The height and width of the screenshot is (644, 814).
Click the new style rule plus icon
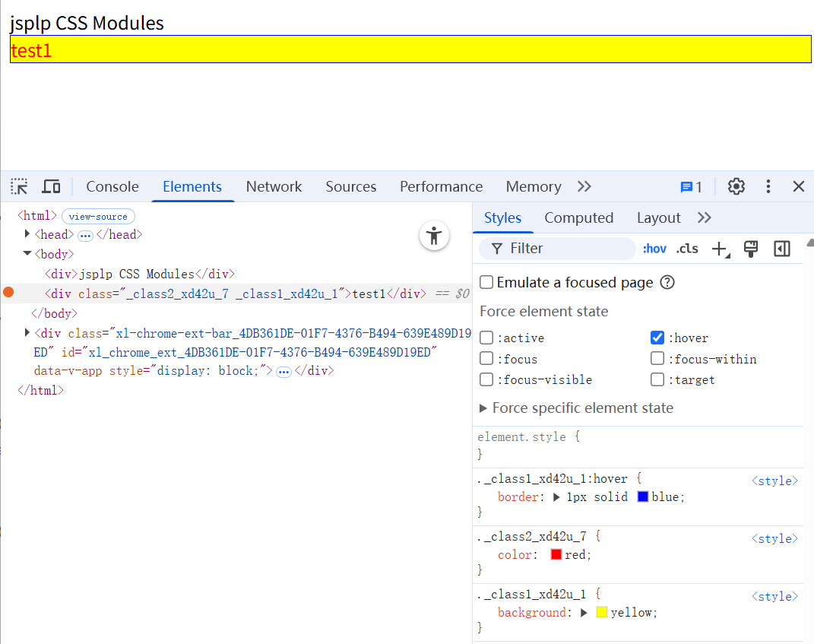[718, 249]
